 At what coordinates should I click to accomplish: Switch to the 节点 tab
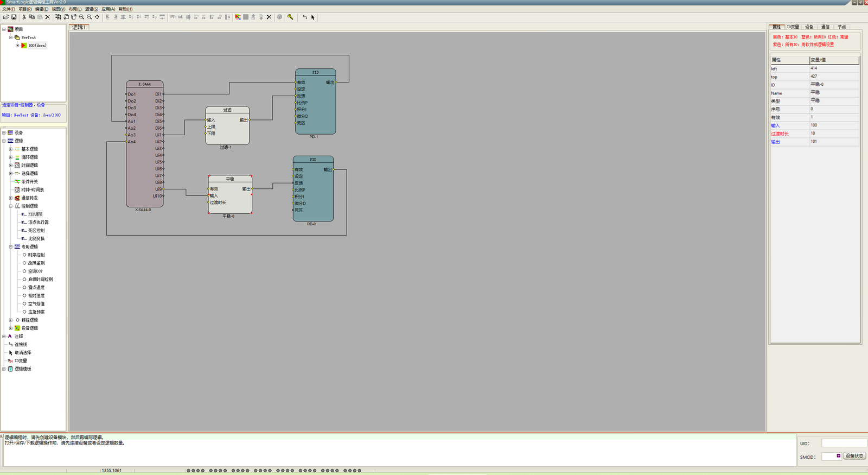point(841,27)
